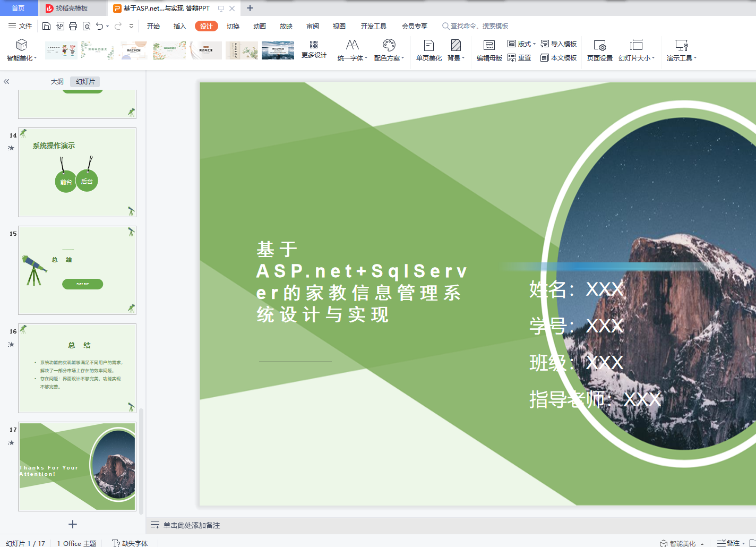
Task: Collapse the slide panel with double chevron
Action: pyautogui.click(x=6, y=82)
